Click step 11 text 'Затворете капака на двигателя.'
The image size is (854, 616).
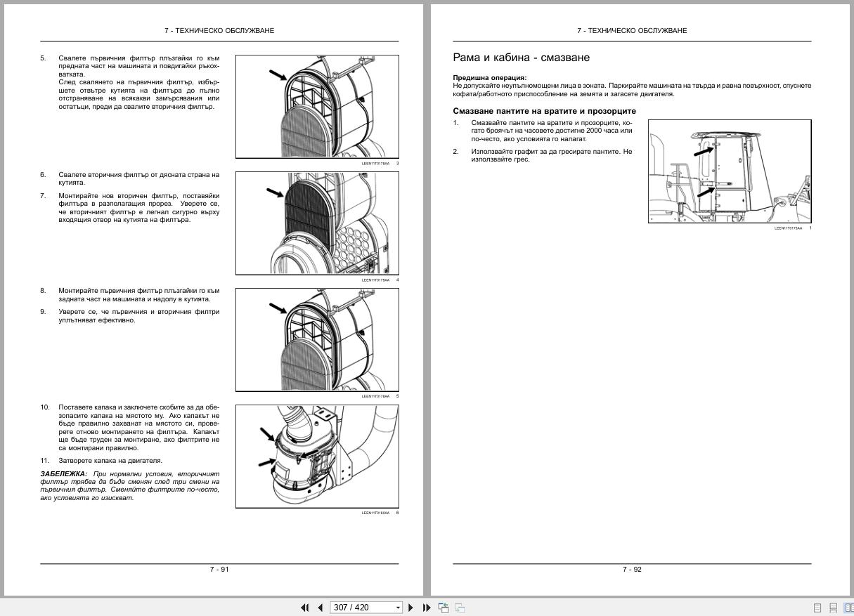(x=110, y=461)
